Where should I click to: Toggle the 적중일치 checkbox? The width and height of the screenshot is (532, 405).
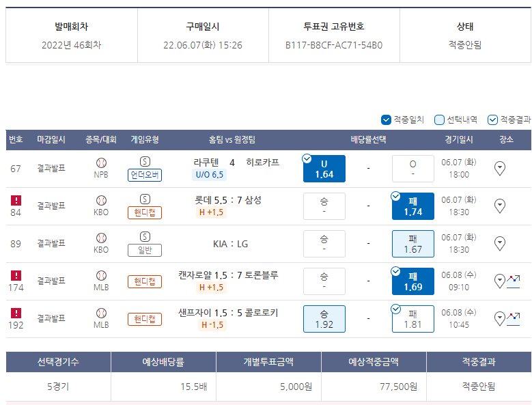386,120
